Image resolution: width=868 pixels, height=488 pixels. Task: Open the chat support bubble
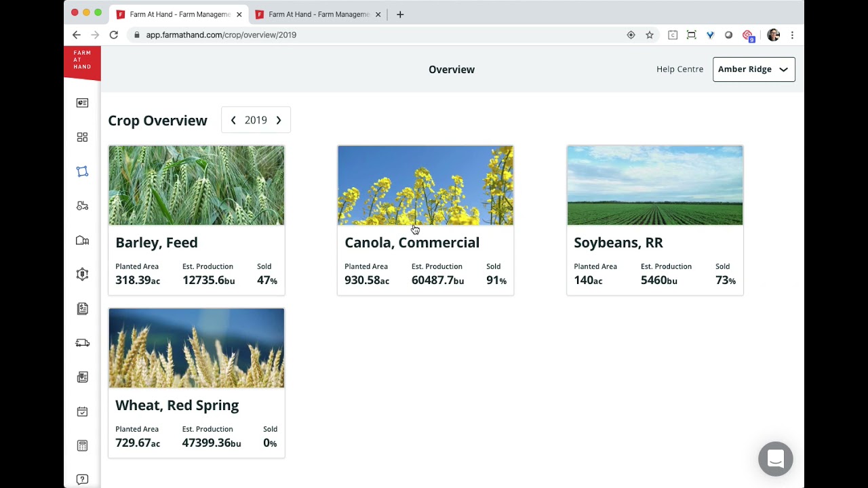click(x=775, y=459)
